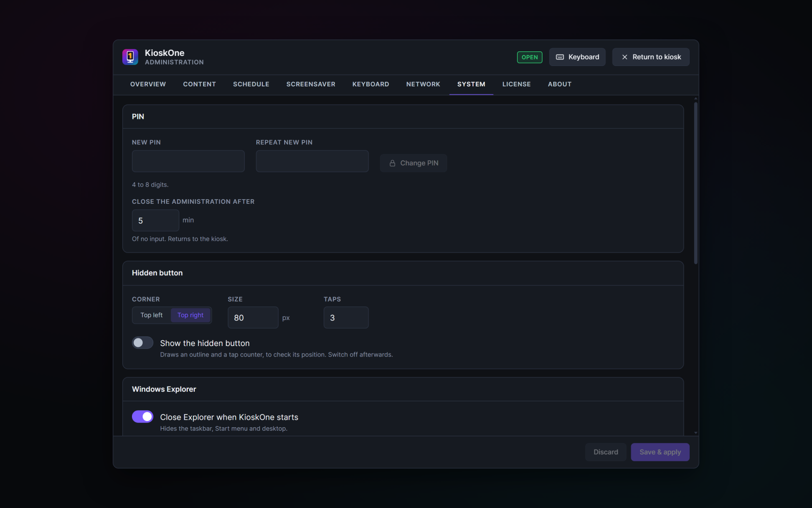Image resolution: width=812 pixels, height=508 pixels.
Task: Go to the About tab
Action: coord(560,84)
